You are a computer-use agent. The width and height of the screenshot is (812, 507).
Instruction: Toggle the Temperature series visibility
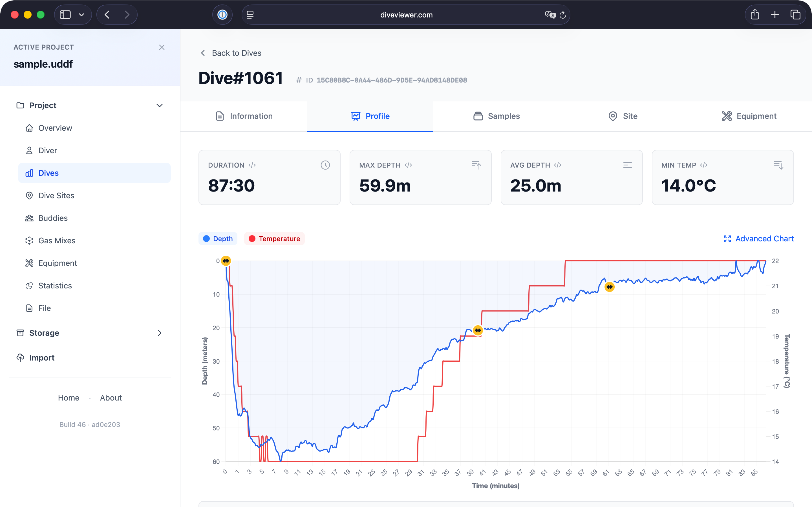tap(274, 238)
